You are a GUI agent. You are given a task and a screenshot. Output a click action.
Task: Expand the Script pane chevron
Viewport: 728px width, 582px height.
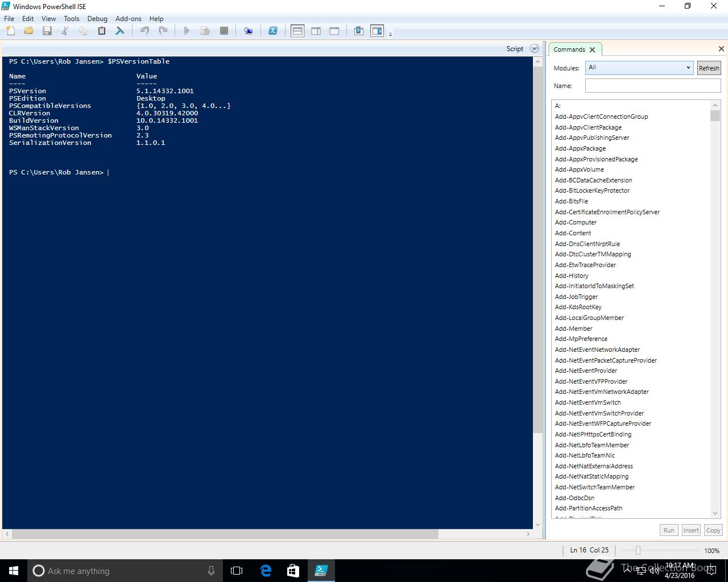point(534,49)
